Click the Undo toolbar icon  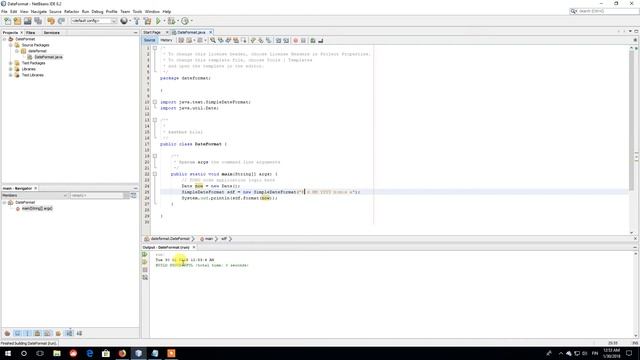[51, 21]
